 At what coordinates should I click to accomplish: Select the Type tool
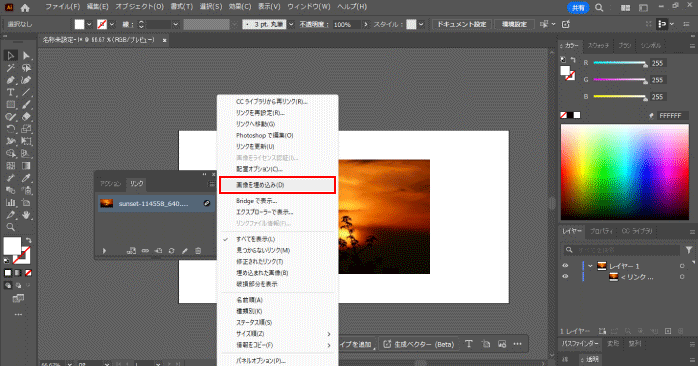(x=11, y=93)
